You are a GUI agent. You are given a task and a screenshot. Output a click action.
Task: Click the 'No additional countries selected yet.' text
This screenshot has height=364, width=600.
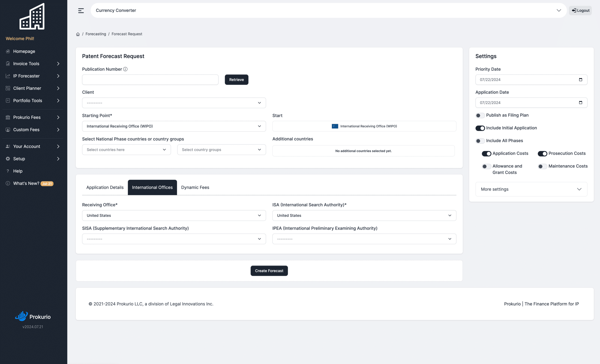pyautogui.click(x=363, y=151)
